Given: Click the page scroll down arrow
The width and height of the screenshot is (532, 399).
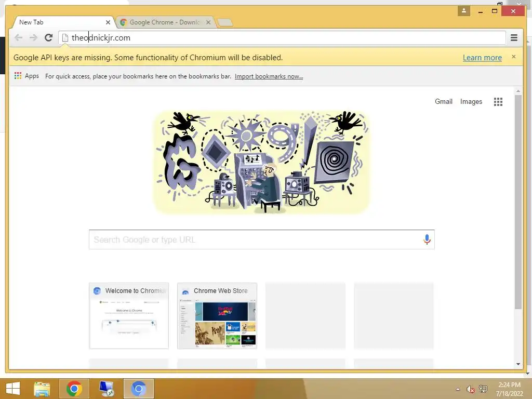Looking at the screenshot, I should point(518,364).
